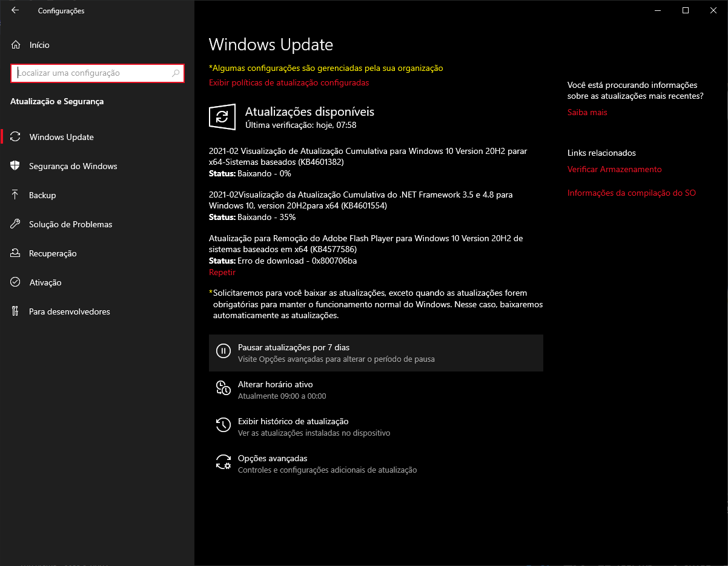Open Solução de Problemas
The width and height of the screenshot is (728, 566).
(x=97, y=224)
